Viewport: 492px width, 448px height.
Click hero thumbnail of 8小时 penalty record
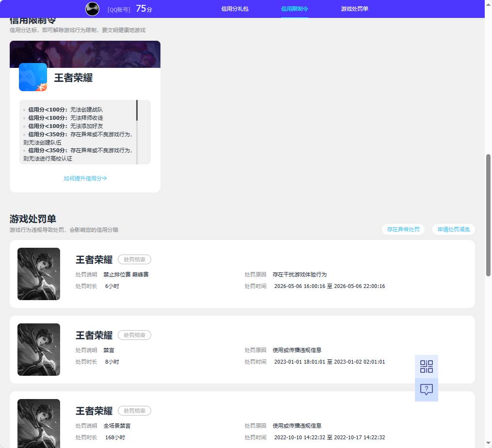pos(39,350)
